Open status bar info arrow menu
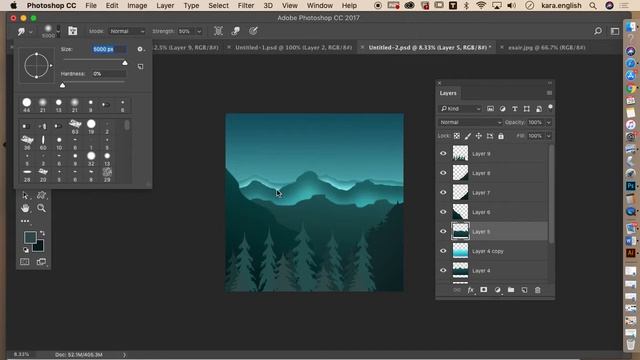640x360 pixels. point(124,355)
